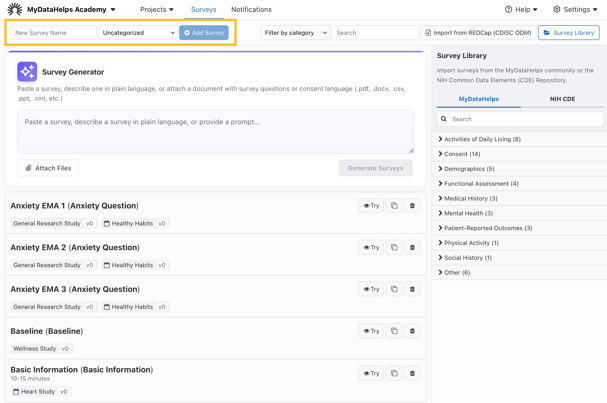Expand the Social History (1) category
Screen dimensions: 607x403
point(519,258)
